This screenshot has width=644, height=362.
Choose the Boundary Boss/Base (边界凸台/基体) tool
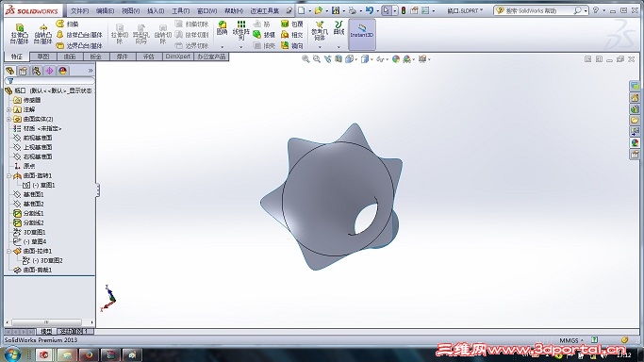coord(79,45)
